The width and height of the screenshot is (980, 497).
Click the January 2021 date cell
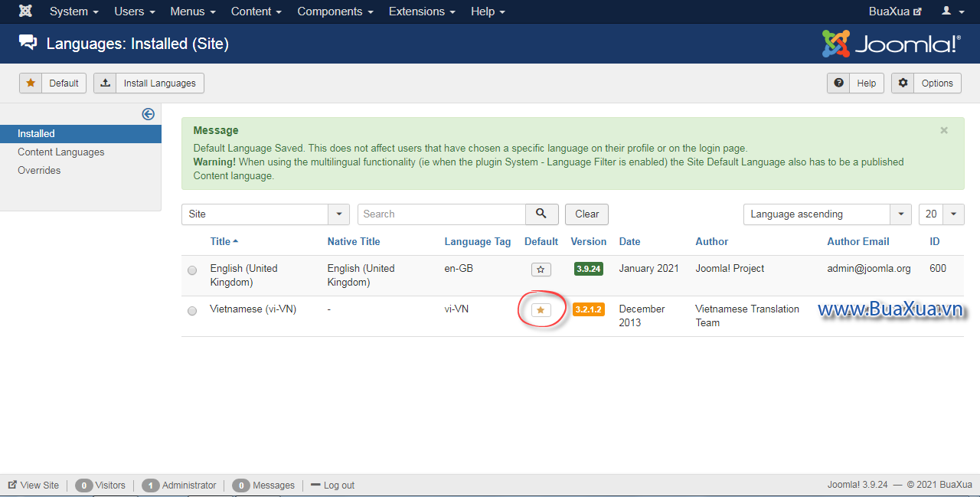pos(649,269)
